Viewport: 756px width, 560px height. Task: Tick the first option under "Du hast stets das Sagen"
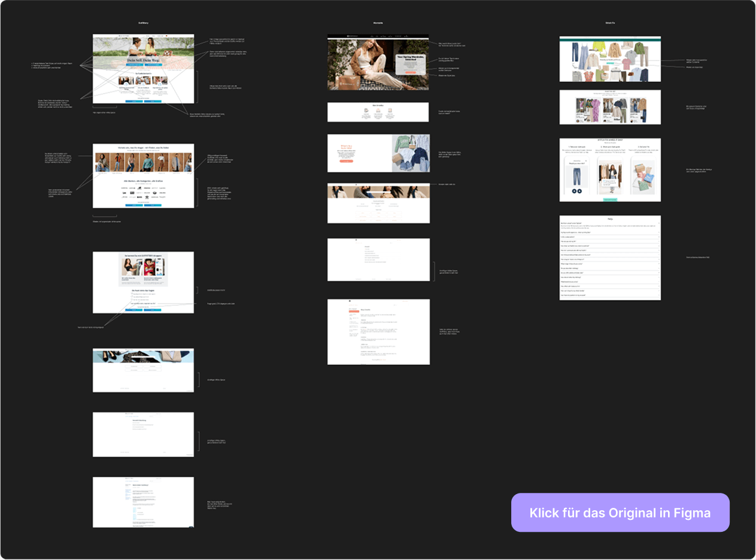(132, 295)
